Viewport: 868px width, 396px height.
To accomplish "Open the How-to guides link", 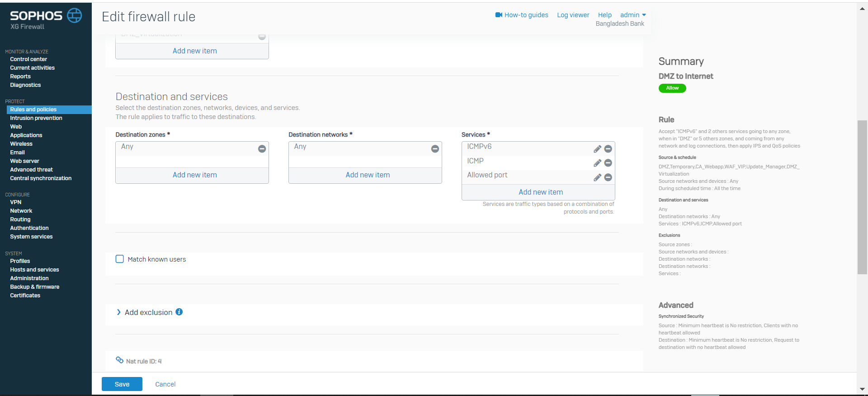I will tap(526, 15).
